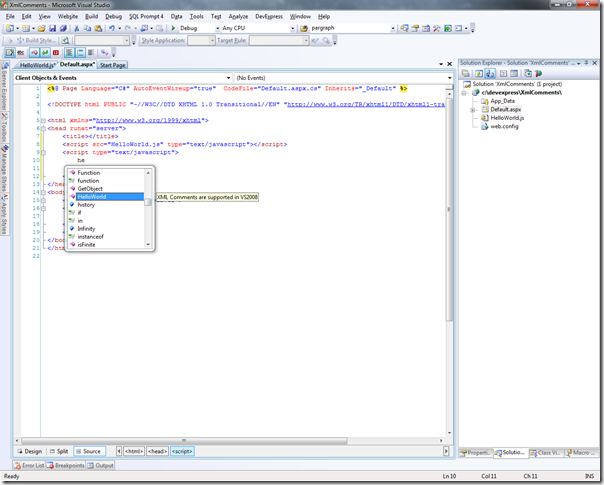Select web.config in Solution Explorer
Screen dimensions: 604x485
(504, 126)
